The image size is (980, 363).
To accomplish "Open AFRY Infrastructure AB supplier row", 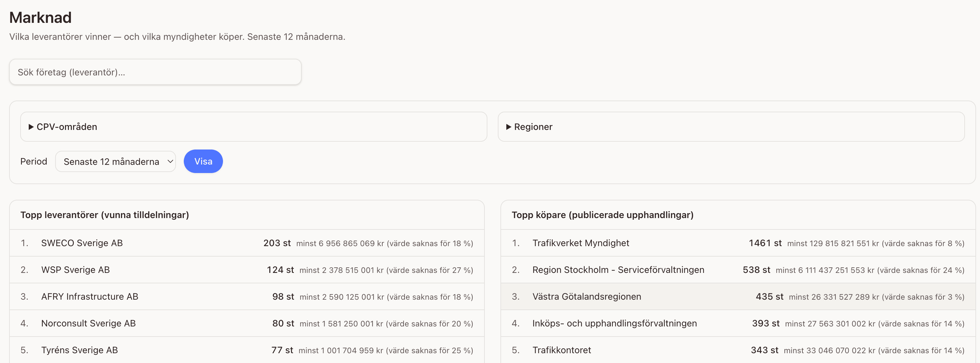I will (x=247, y=296).
